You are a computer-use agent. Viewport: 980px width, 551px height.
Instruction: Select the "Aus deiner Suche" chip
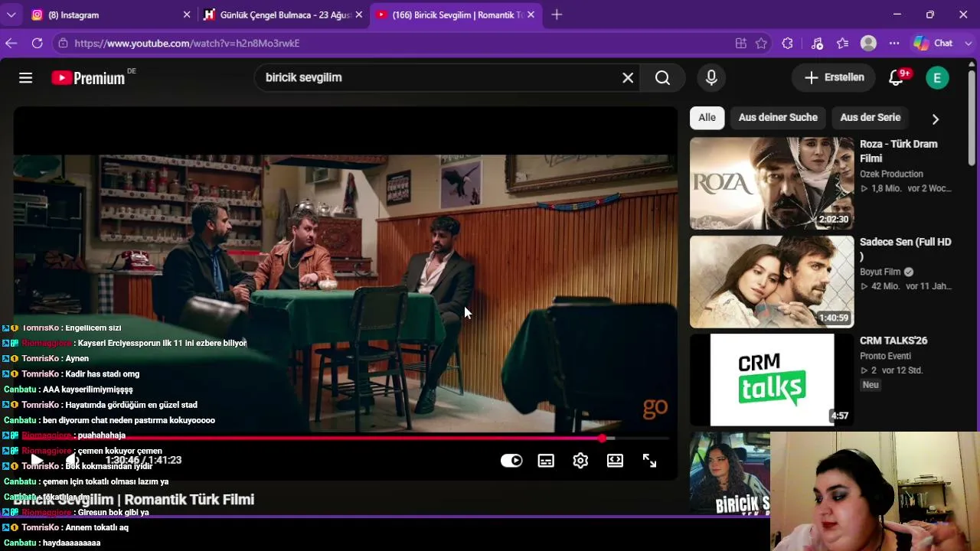coord(778,117)
